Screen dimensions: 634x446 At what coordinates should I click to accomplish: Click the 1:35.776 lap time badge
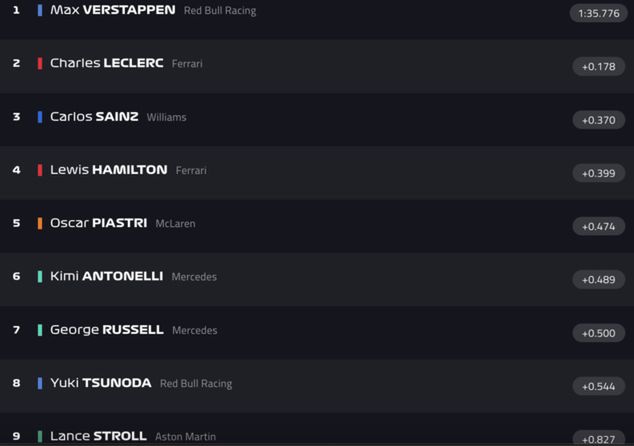598,14
